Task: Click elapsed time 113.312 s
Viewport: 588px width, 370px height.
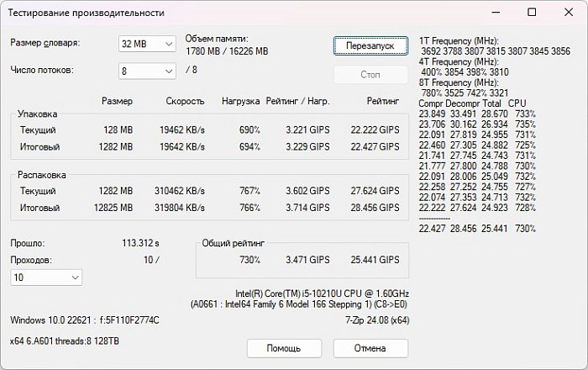Action: click(x=140, y=243)
